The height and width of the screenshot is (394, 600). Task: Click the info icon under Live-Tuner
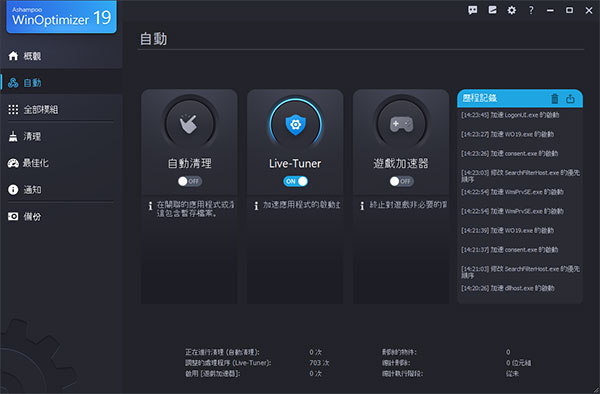point(256,206)
